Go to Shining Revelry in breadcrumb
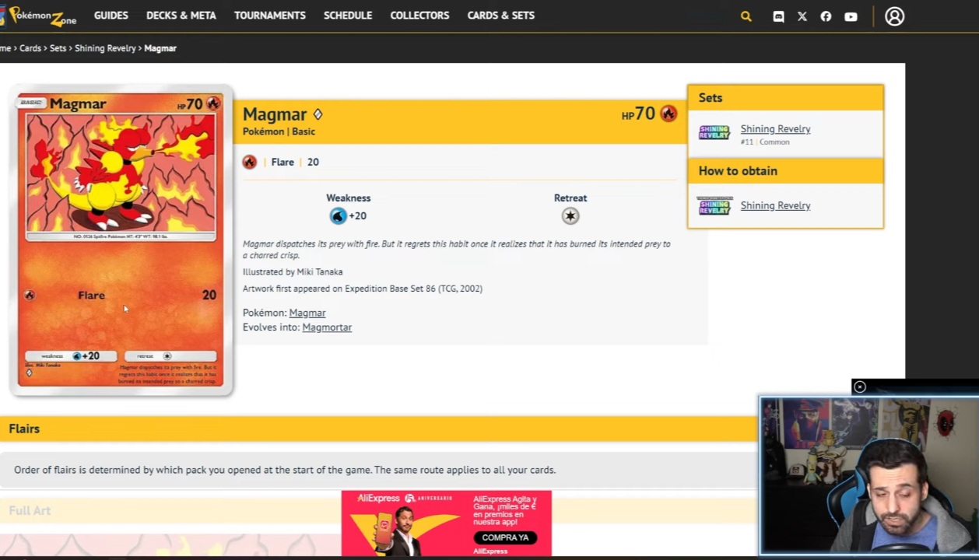 (105, 48)
